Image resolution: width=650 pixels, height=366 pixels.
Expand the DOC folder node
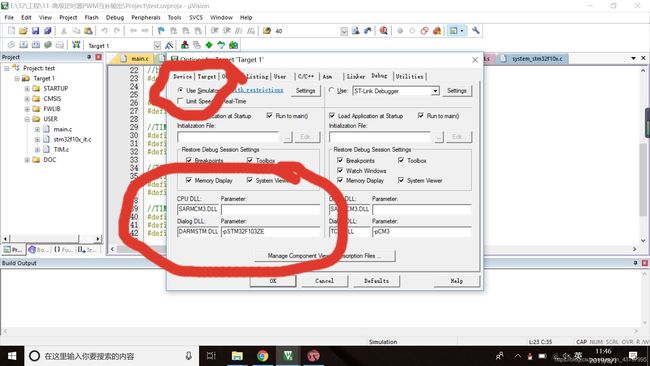tap(27, 160)
